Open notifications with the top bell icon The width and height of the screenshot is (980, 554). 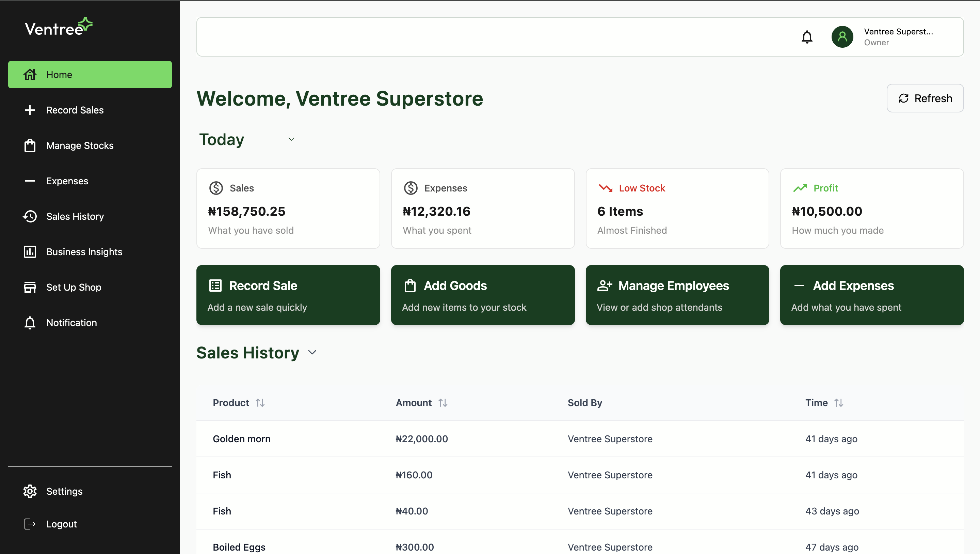click(807, 37)
